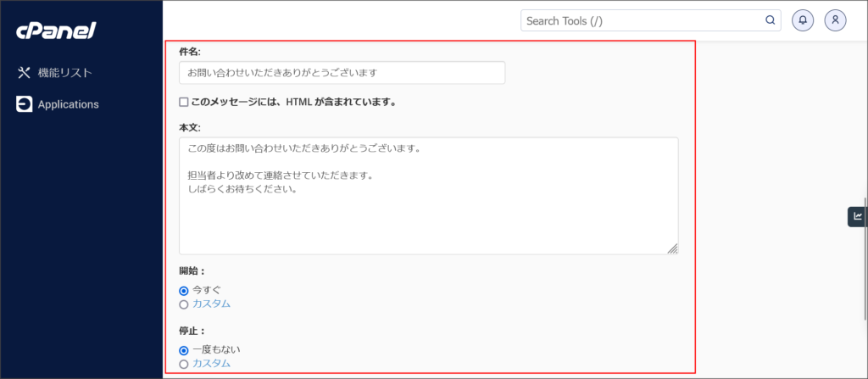
Task: Select カスタム radio under 停止
Action: coord(184,364)
